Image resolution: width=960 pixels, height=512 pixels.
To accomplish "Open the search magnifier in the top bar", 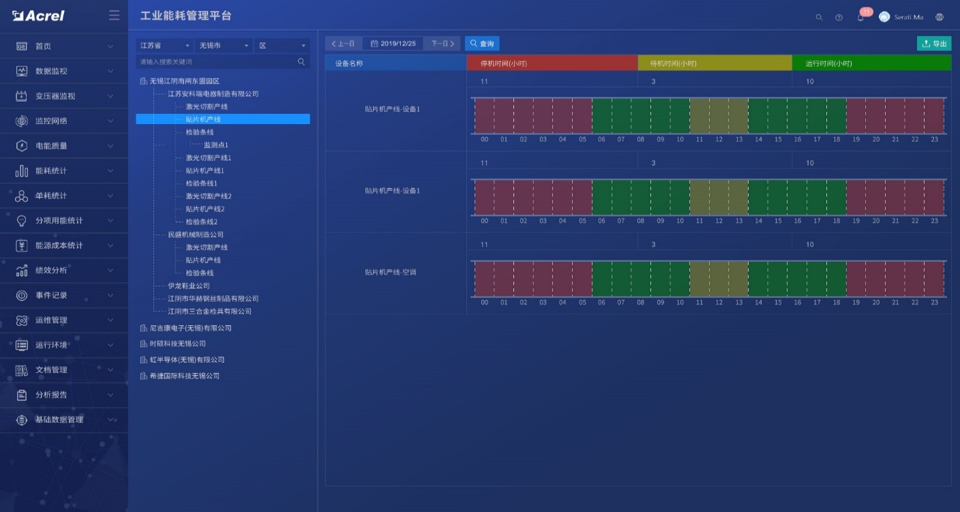I will (819, 17).
